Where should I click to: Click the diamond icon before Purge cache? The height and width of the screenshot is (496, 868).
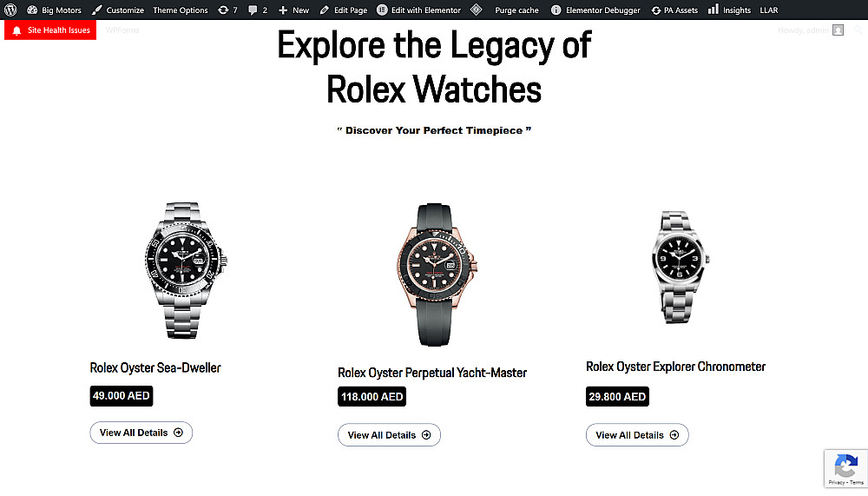(477, 10)
